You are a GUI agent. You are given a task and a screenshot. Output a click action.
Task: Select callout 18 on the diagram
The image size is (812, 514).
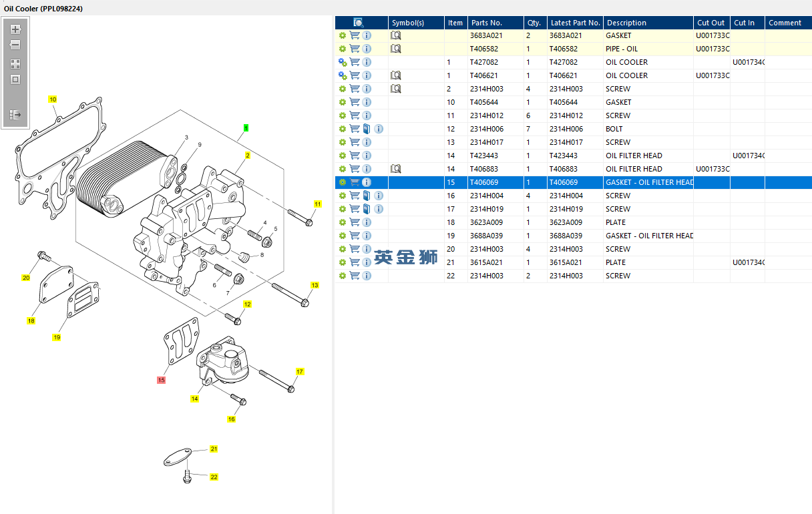pos(31,321)
